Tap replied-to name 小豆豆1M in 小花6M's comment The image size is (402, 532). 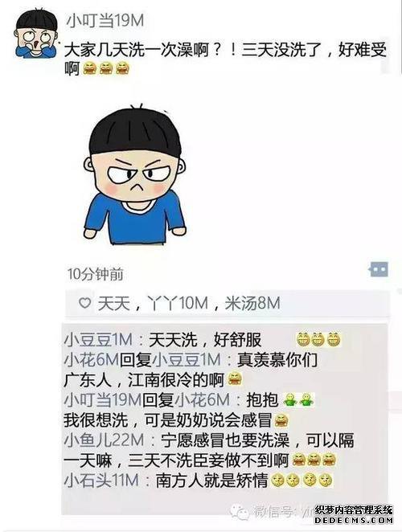pos(187,360)
